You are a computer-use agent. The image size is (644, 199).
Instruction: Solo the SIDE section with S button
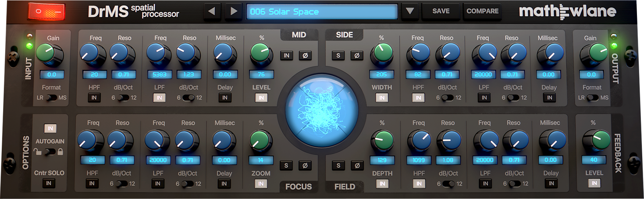tap(338, 56)
